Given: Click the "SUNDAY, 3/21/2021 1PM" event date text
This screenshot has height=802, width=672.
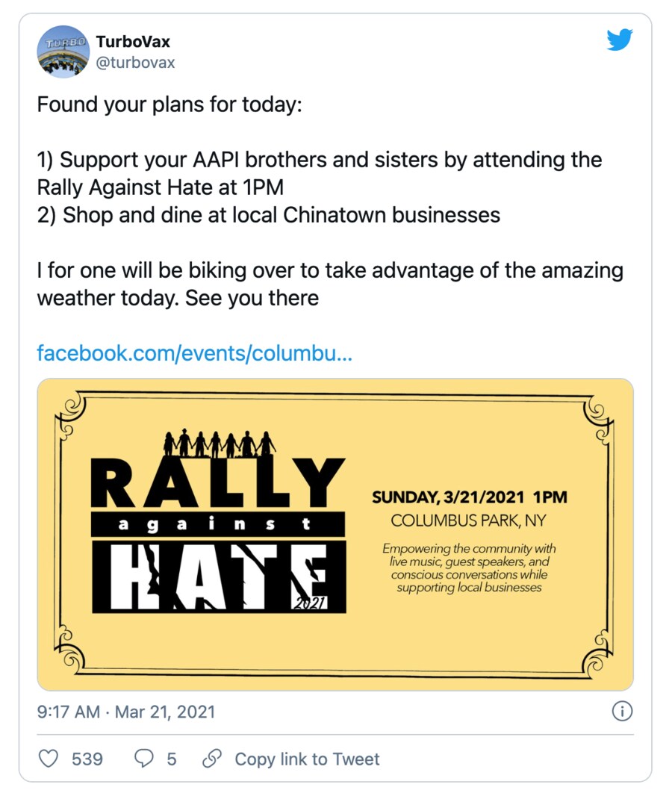Looking at the screenshot, I should pos(469,497).
